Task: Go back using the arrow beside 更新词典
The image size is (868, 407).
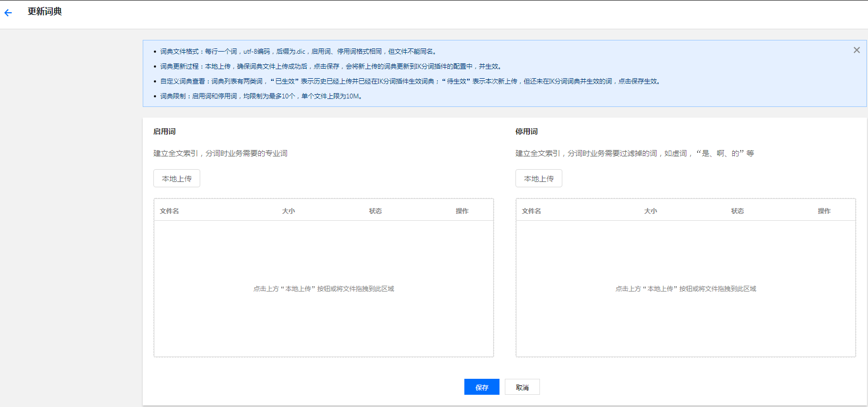Action: tap(8, 13)
